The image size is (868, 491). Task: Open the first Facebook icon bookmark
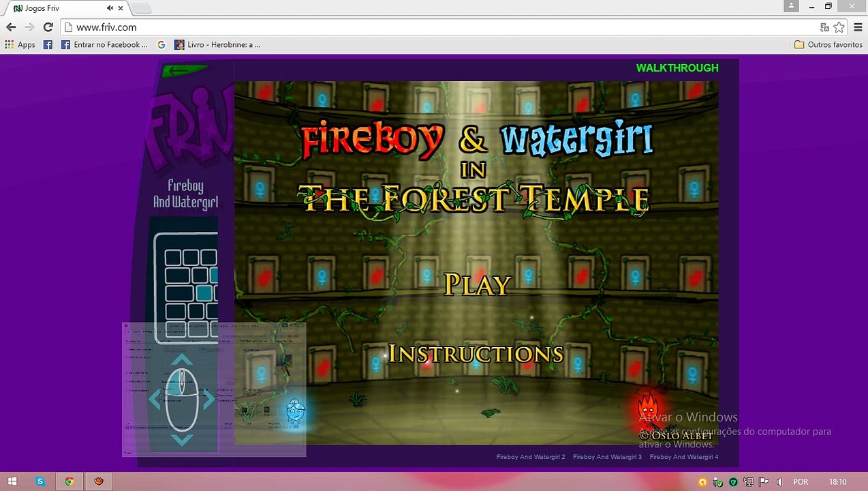[x=48, y=44]
